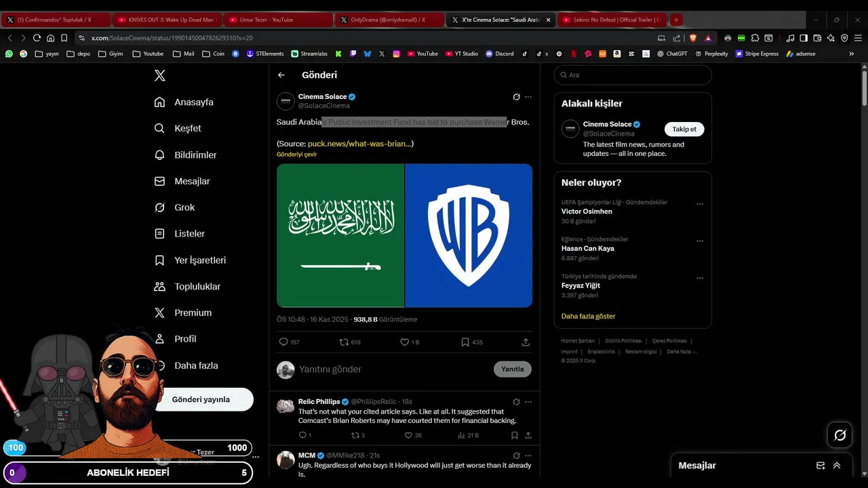Open Mesajlar in left sidebar

click(182, 182)
